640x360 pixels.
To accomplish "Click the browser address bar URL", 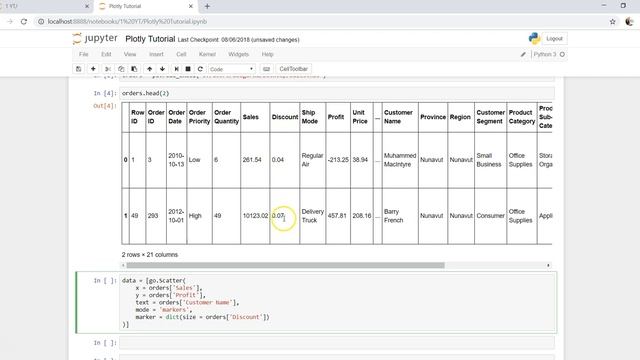I will 127,22.
